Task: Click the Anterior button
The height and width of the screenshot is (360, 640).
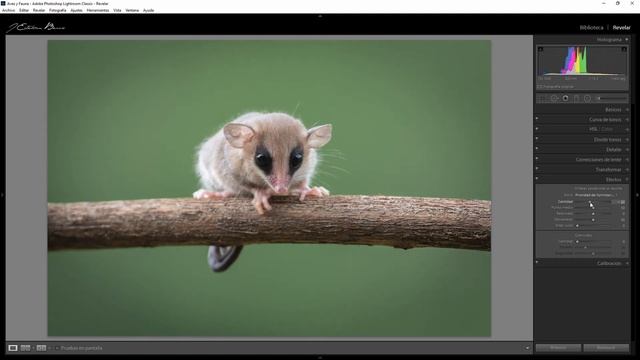Action: [558, 348]
